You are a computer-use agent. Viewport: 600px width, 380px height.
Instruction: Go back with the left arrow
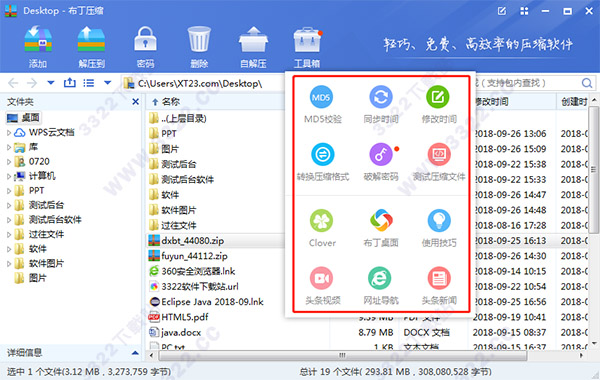[13, 83]
